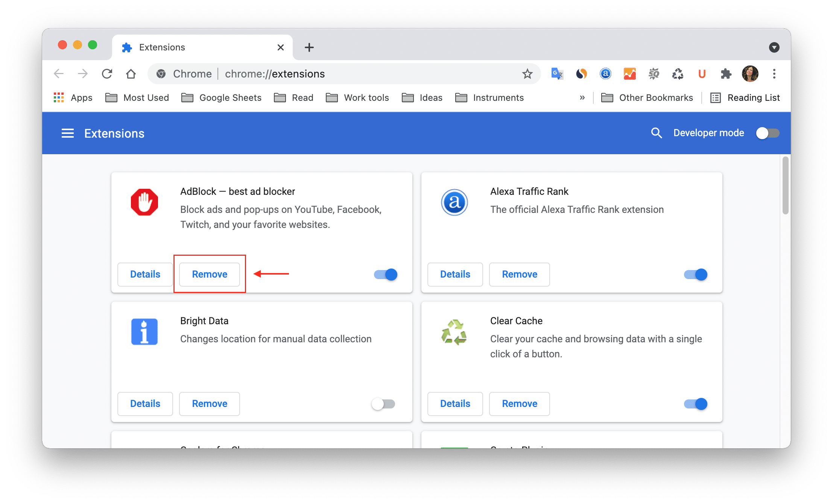Click the Extensions hamburger menu icon
Image resolution: width=833 pixels, height=504 pixels.
tap(67, 133)
